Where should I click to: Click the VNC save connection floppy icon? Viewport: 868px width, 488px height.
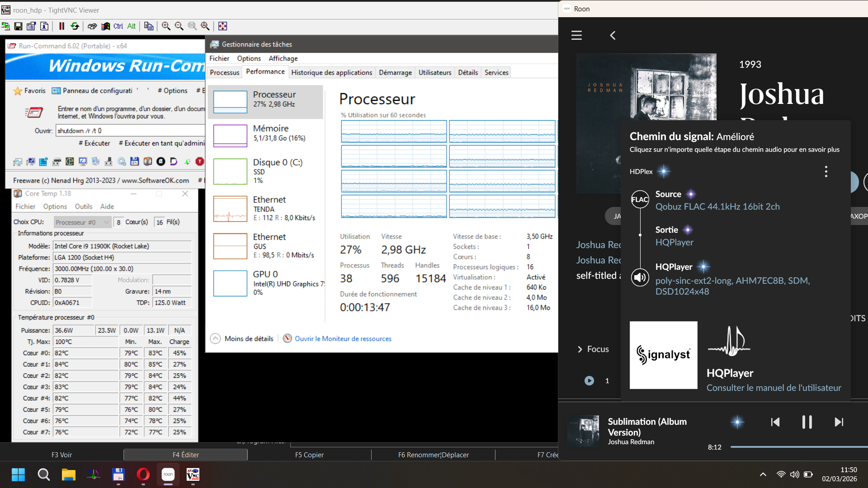(18, 26)
